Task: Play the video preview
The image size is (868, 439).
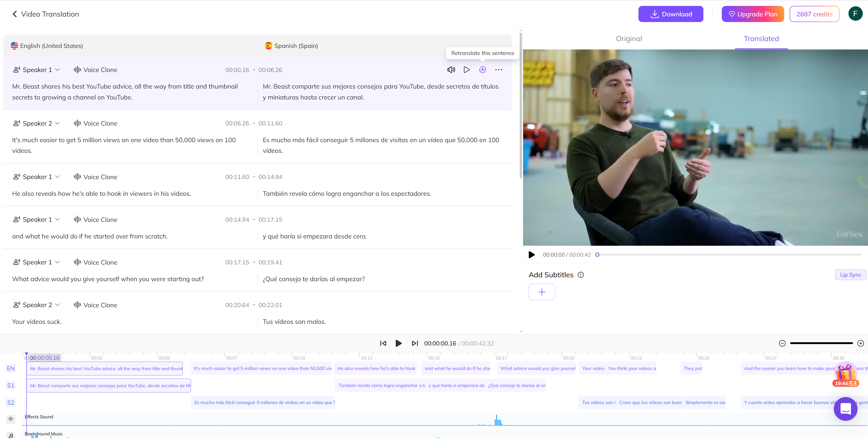Action: (x=532, y=255)
